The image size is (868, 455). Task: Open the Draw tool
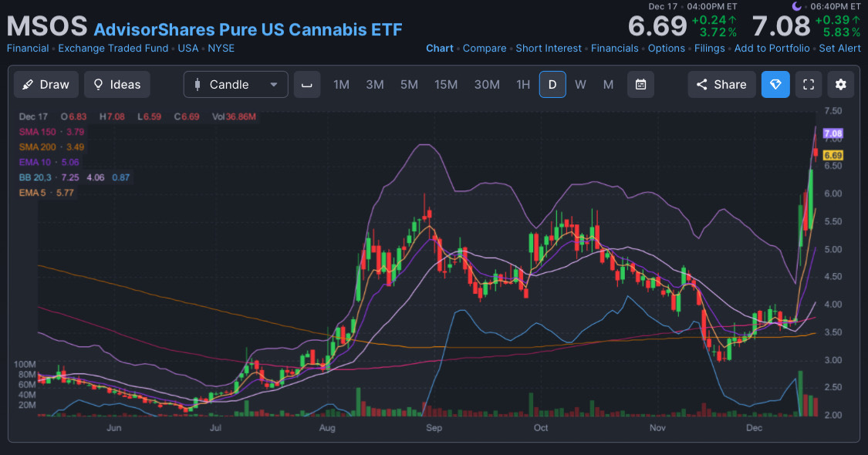click(x=46, y=85)
